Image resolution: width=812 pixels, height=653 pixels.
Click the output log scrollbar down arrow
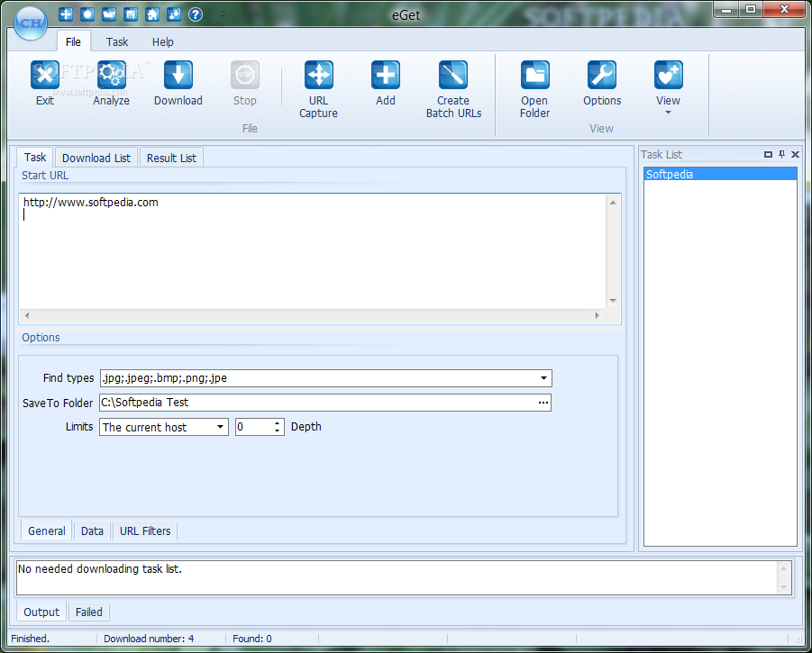coord(783,586)
